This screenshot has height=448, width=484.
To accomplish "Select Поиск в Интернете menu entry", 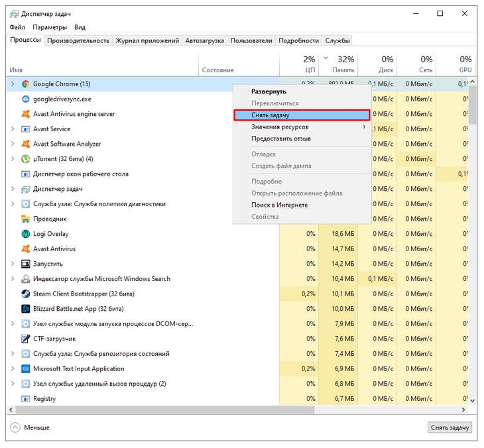I will click(302, 205).
